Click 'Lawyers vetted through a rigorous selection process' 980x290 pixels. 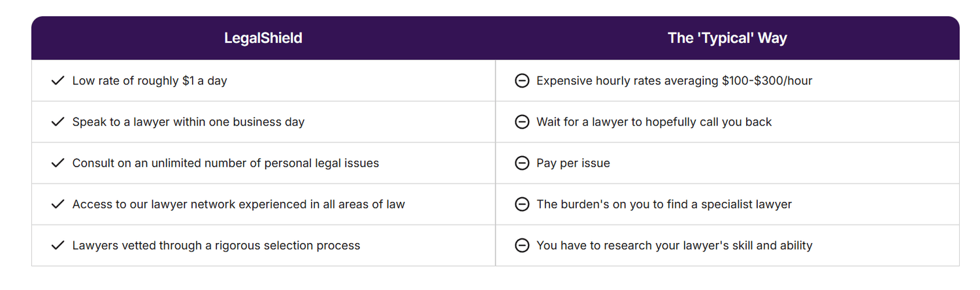click(216, 246)
